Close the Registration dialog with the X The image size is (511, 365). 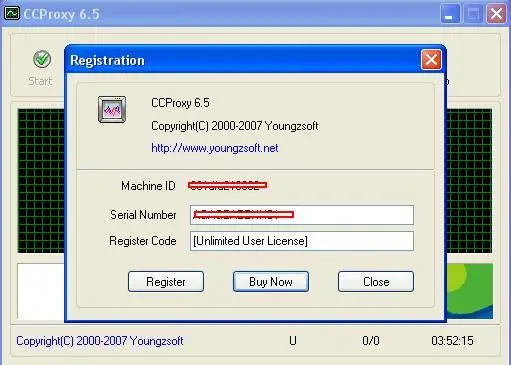point(431,60)
